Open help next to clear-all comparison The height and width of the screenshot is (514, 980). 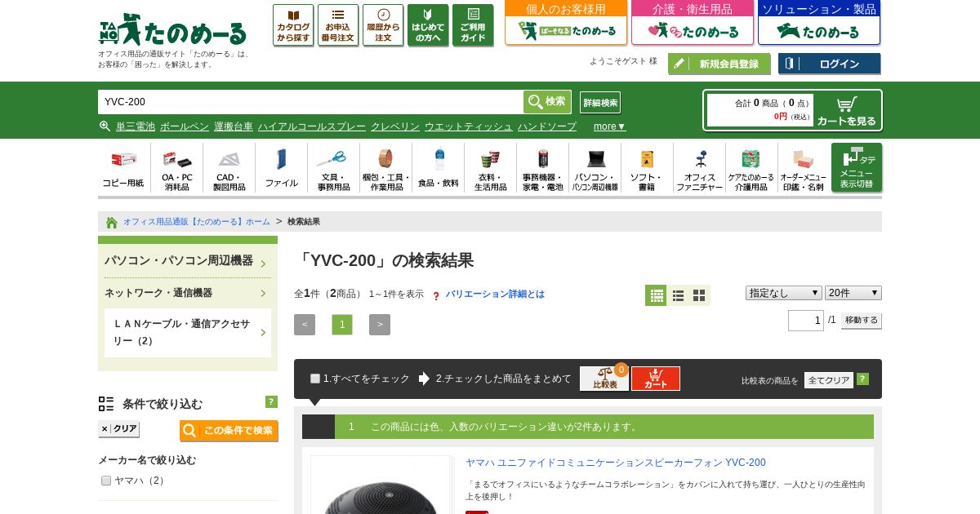862,379
